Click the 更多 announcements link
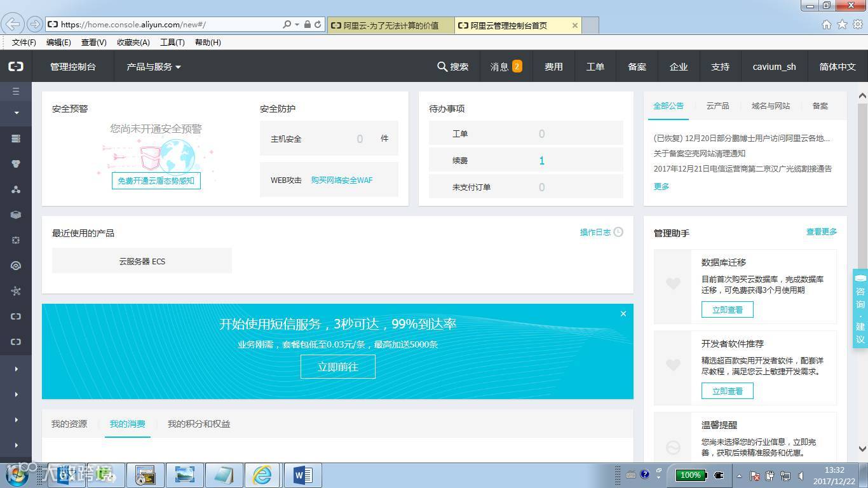868x488 pixels. pos(661,186)
